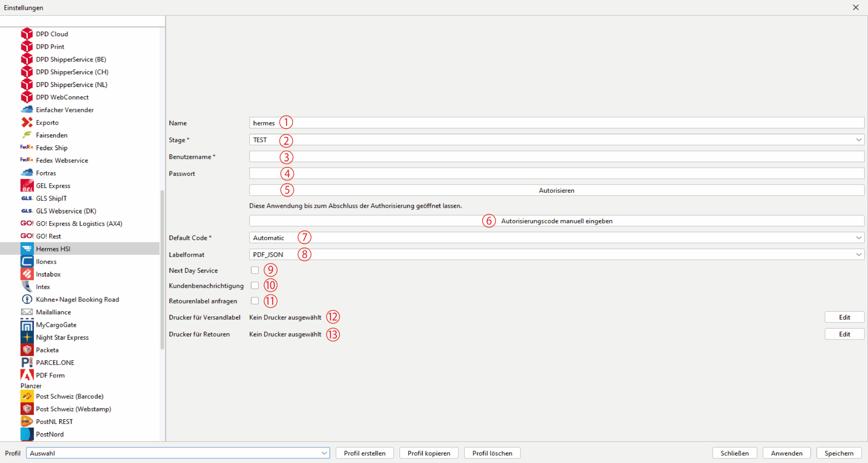Click the Instabox icon

click(x=27, y=274)
